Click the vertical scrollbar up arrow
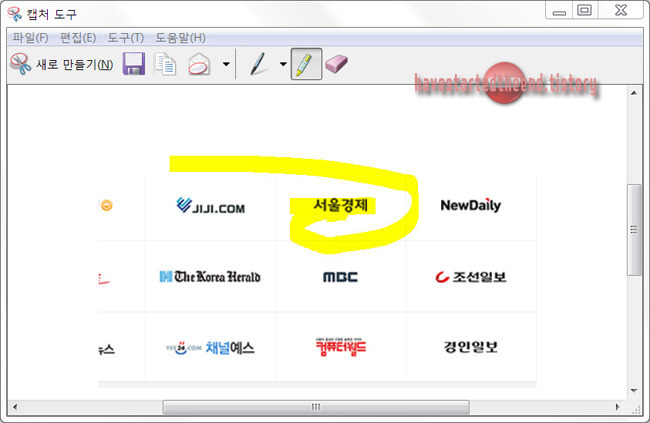The image size is (650, 423). coord(634,93)
